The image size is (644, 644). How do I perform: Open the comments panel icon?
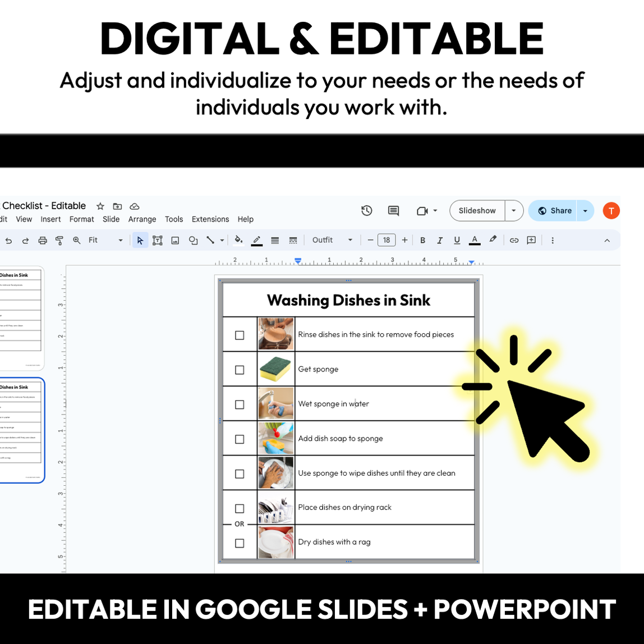pyautogui.click(x=393, y=211)
